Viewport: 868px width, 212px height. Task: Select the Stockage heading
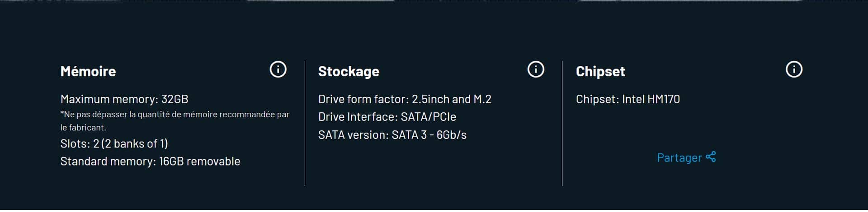349,71
